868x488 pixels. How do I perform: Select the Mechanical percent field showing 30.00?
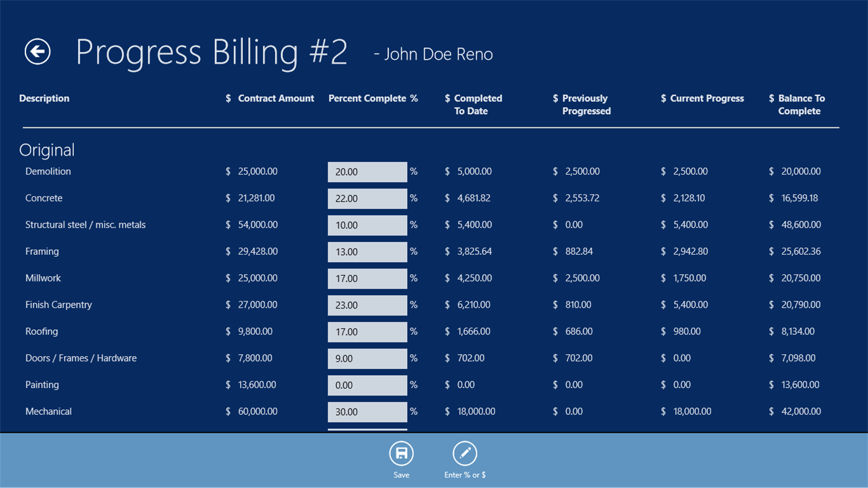[x=367, y=411]
